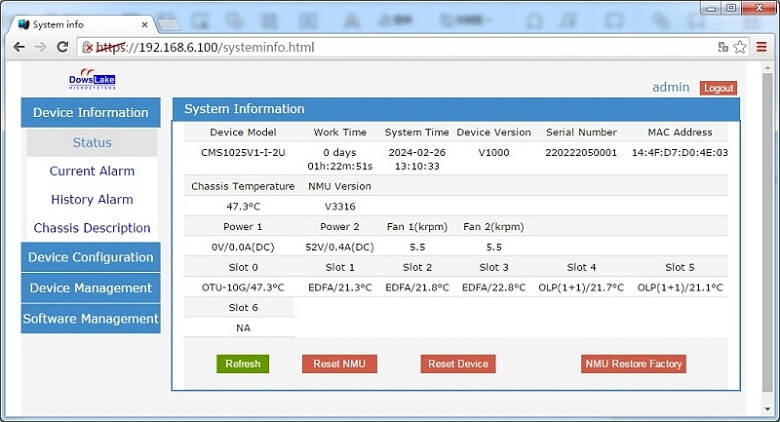Close the System info tab
Viewport: 780px width, 422px height.
click(145, 24)
